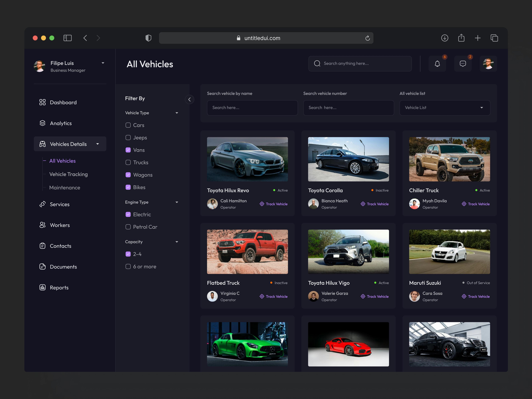The height and width of the screenshot is (399, 532).
Task: Uncheck the Bikes checkbox
Action: point(128,187)
